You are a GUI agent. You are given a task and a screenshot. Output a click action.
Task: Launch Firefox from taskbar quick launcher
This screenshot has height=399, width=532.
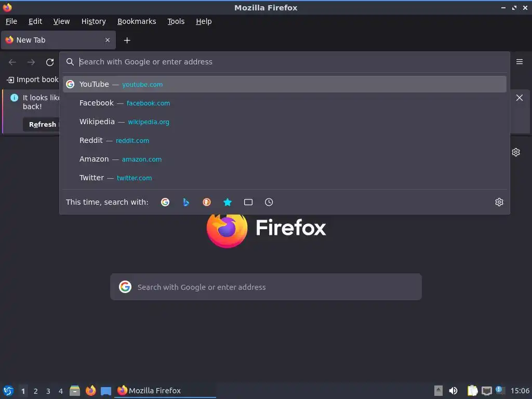point(90,391)
